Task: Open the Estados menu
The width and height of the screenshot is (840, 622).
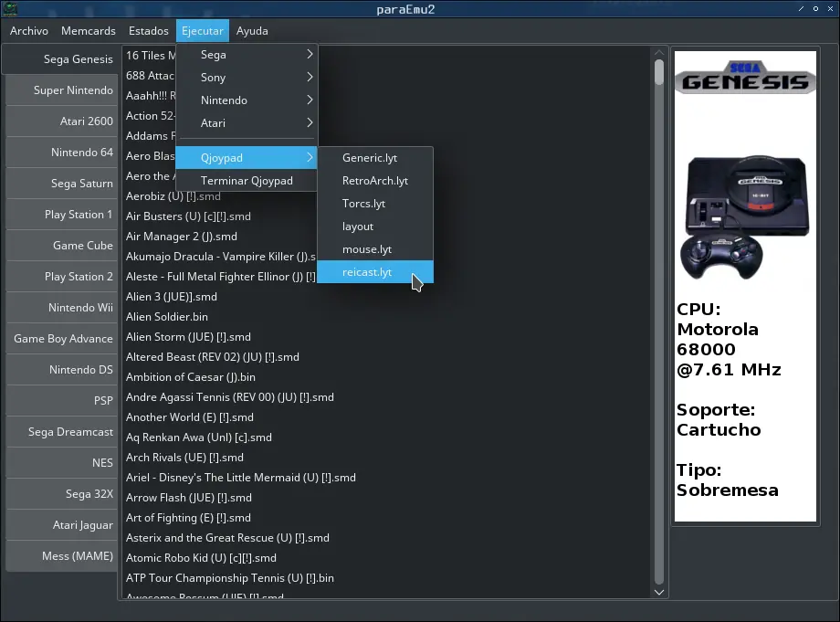Action: (x=149, y=31)
